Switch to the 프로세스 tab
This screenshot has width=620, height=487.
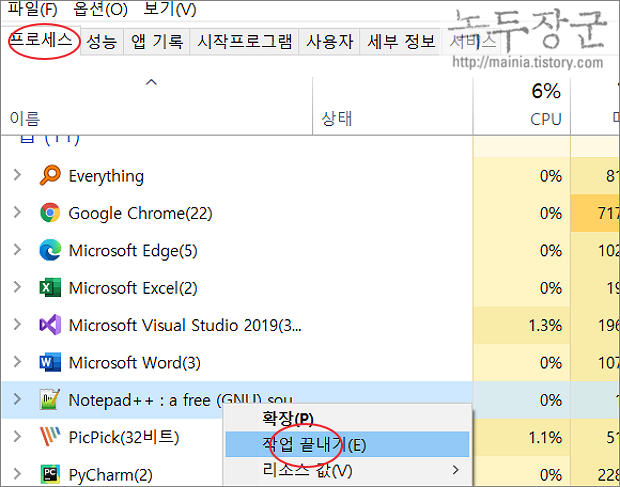(41, 40)
